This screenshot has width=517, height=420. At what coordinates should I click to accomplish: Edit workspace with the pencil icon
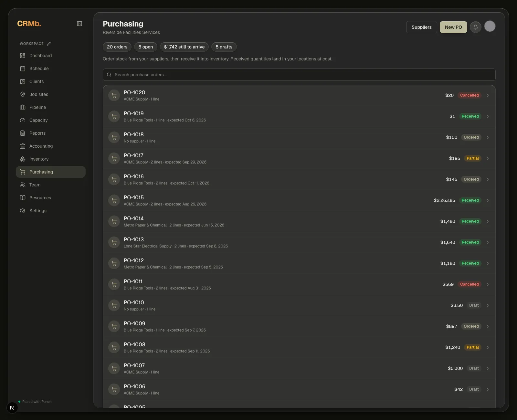coord(49,44)
